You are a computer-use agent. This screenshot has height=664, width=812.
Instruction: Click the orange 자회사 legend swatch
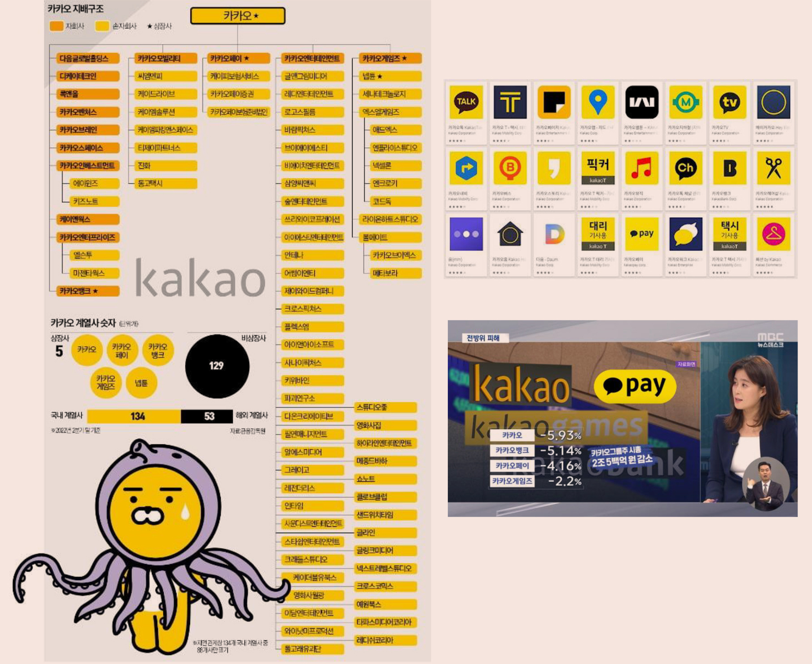pos(56,26)
